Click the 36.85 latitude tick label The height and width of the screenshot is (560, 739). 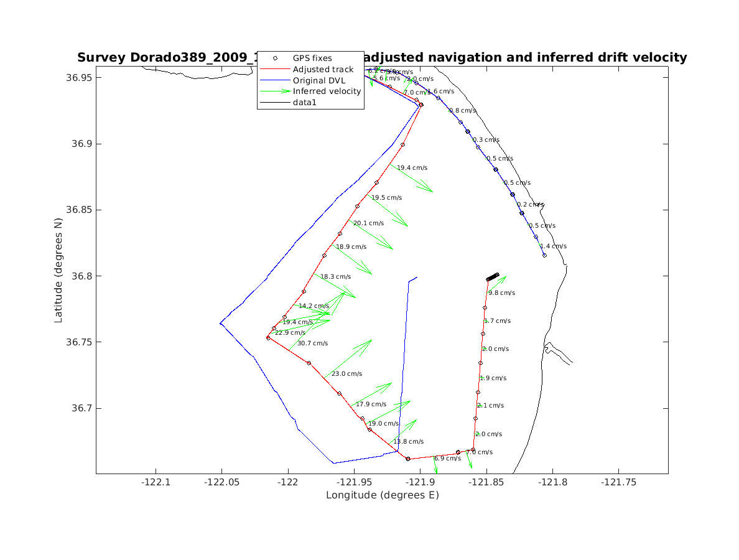click(x=78, y=210)
